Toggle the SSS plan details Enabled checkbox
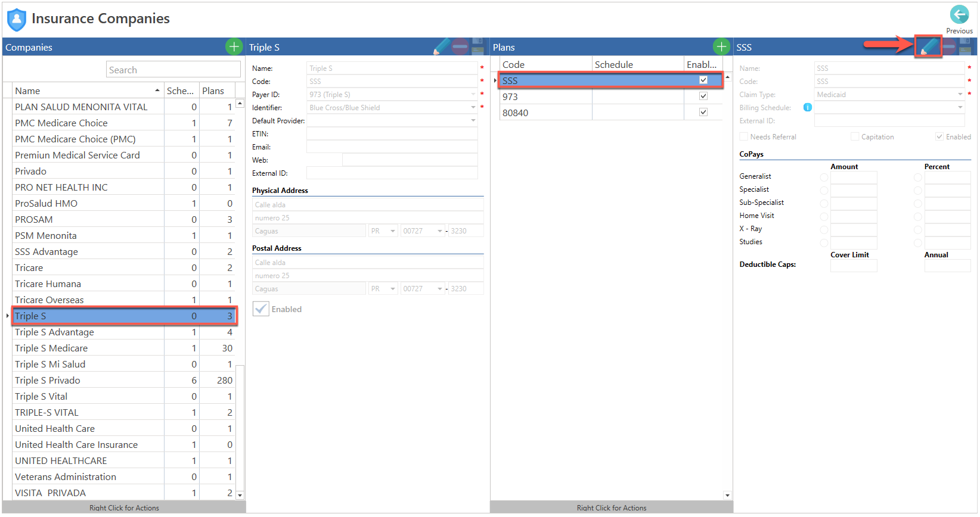This screenshot has width=980, height=517. [x=939, y=136]
